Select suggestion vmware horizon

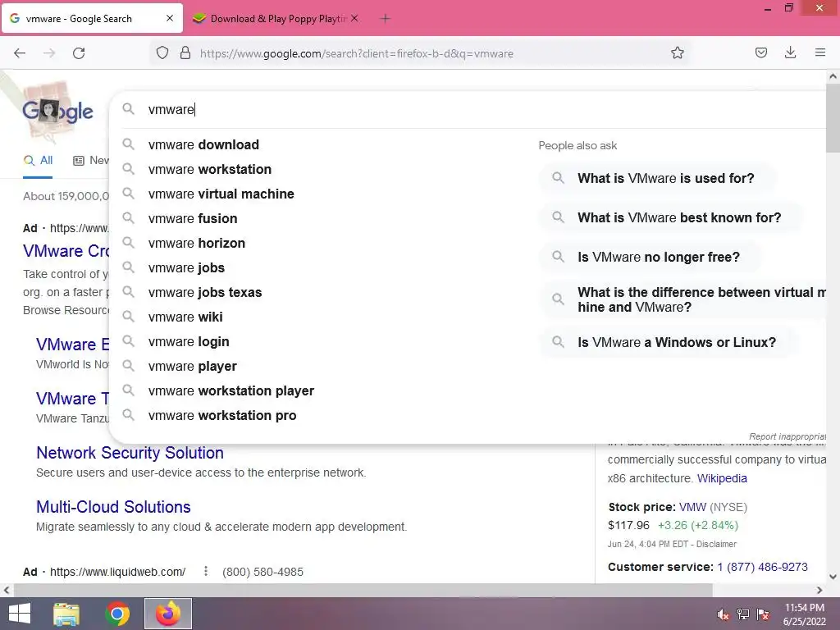click(x=197, y=243)
